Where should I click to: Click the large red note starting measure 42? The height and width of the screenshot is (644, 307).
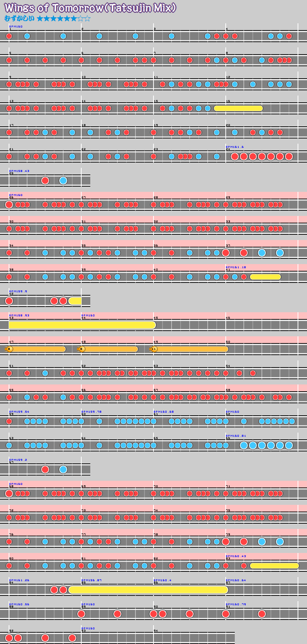(x=9, y=301)
